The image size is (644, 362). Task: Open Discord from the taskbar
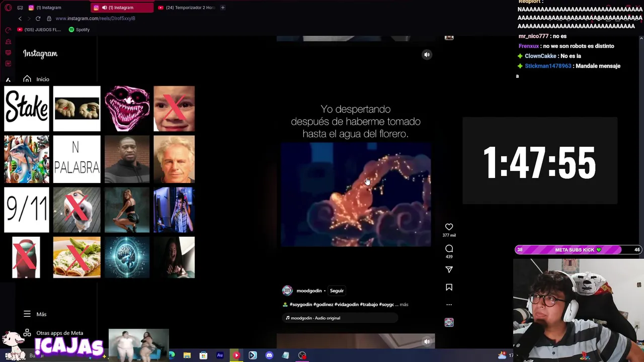[x=269, y=355]
